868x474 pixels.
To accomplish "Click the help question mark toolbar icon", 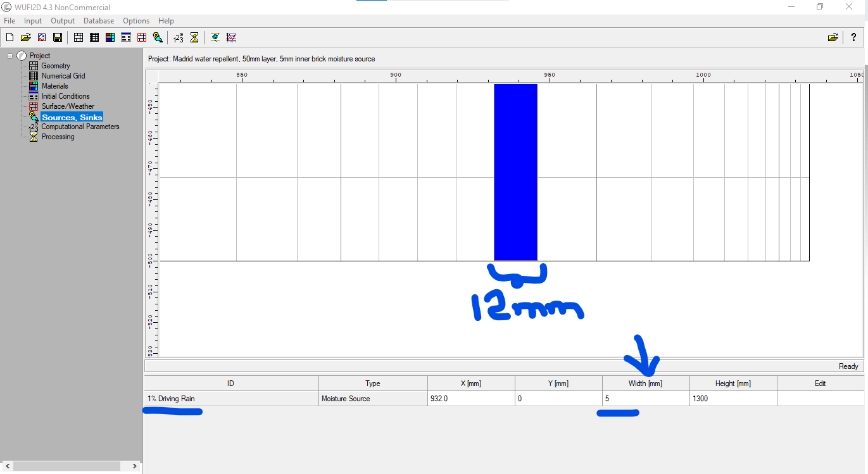I will [x=853, y=37].
